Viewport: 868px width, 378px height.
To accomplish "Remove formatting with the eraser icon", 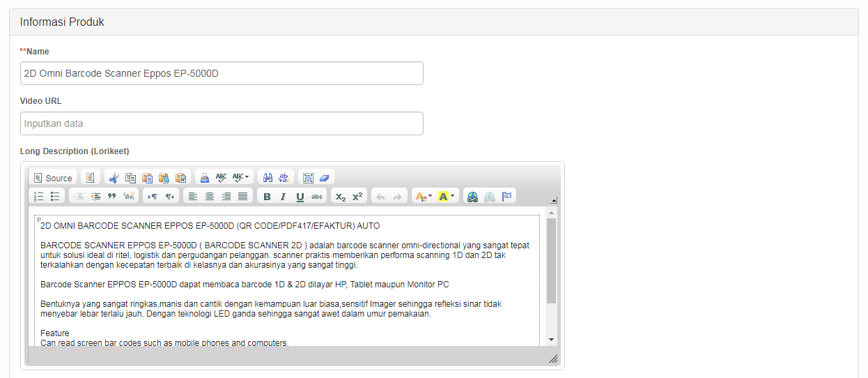I will (325, 178).
